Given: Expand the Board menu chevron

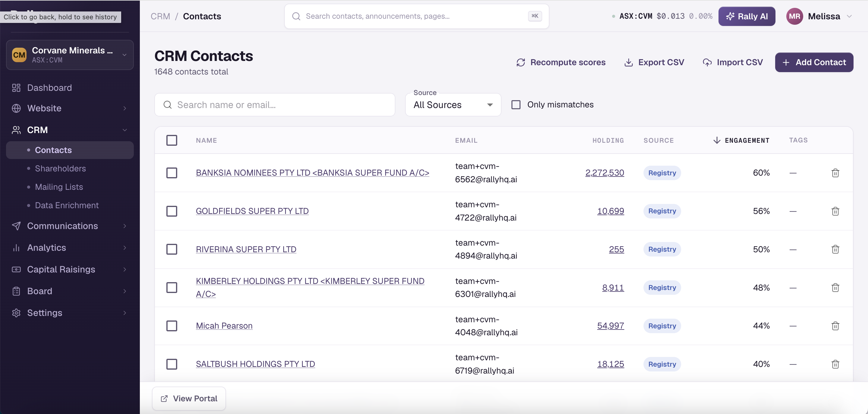Looking at the screenshot, I should (x=125, y=291).
